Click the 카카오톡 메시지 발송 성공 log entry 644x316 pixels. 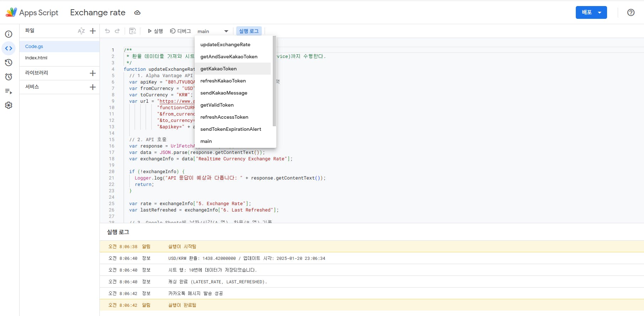(196, 294)
